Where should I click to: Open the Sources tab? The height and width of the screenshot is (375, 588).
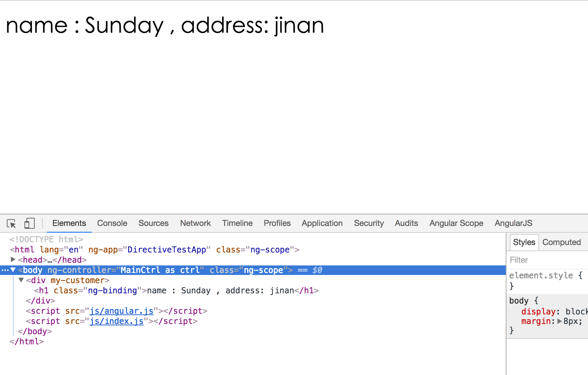point(154,223)
